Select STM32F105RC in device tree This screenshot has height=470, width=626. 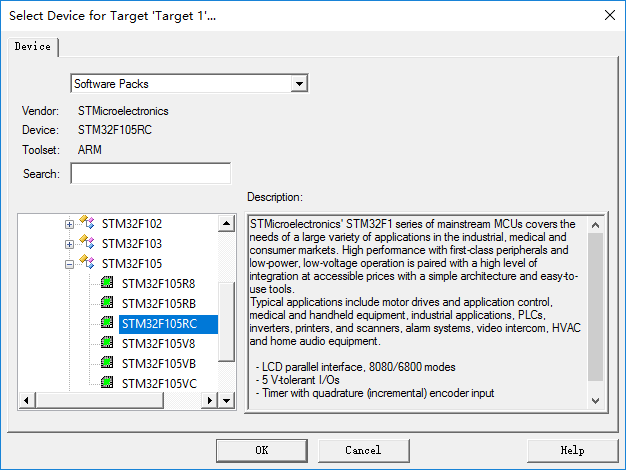[168, 324]
